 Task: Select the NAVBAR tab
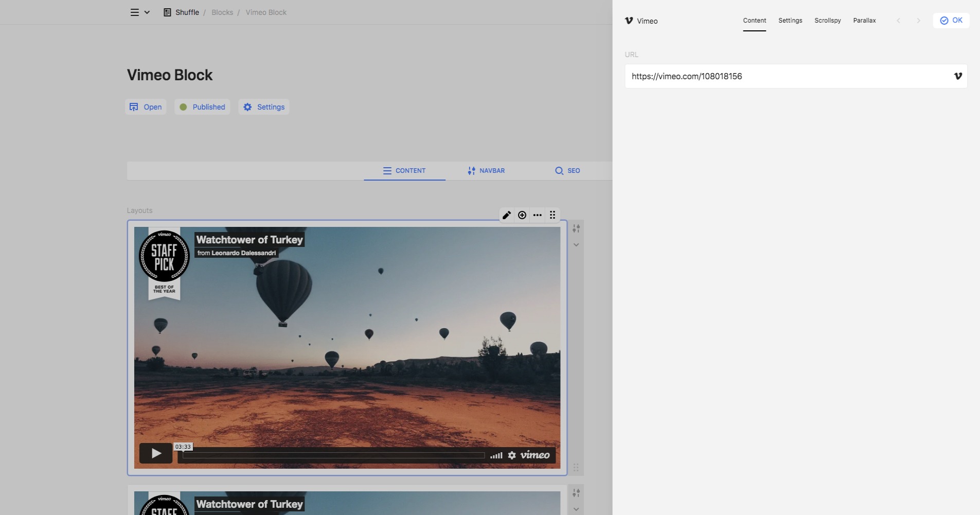[486, 171]
